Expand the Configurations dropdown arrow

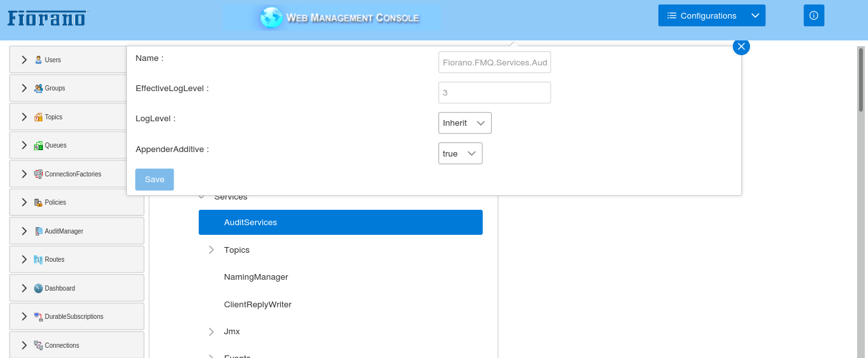[755, 15]
